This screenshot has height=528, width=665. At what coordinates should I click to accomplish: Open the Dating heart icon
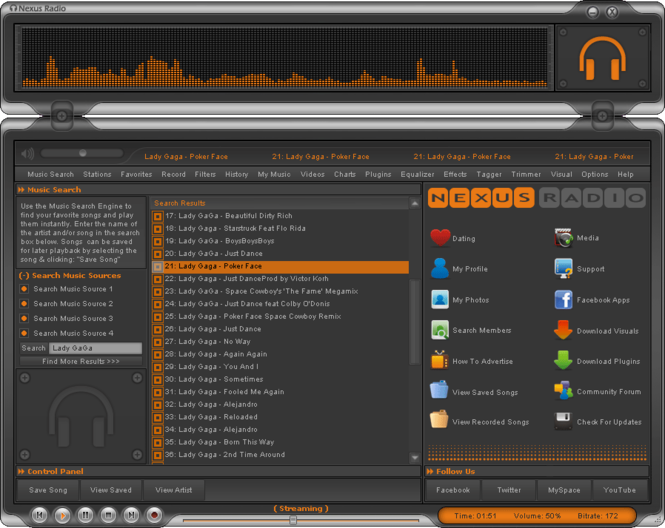[440, 237]
